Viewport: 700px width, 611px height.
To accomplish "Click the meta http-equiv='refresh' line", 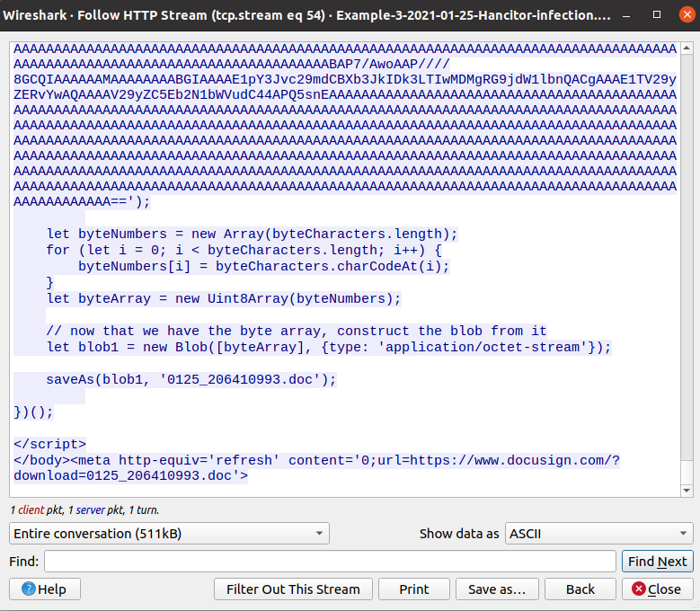I will (316, 460).
